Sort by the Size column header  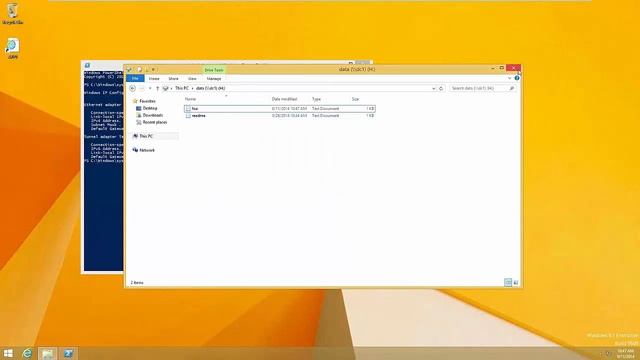(355, 99)
